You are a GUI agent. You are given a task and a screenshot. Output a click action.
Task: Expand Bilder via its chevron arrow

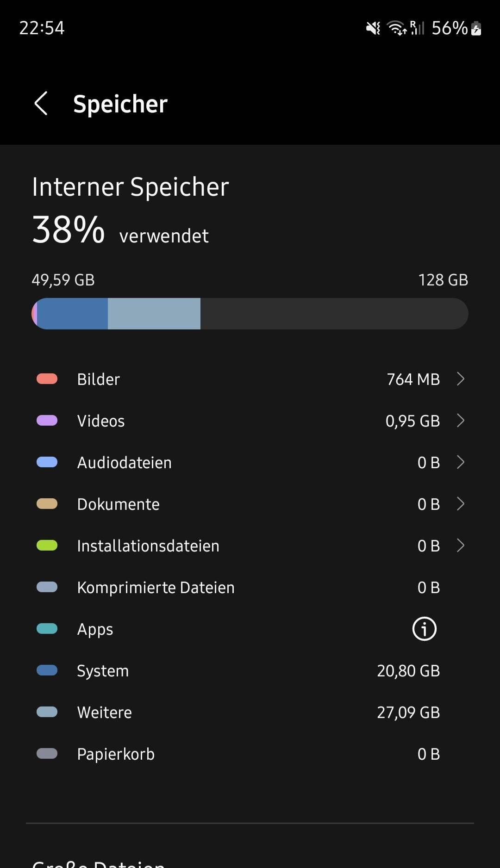[460, 379]
